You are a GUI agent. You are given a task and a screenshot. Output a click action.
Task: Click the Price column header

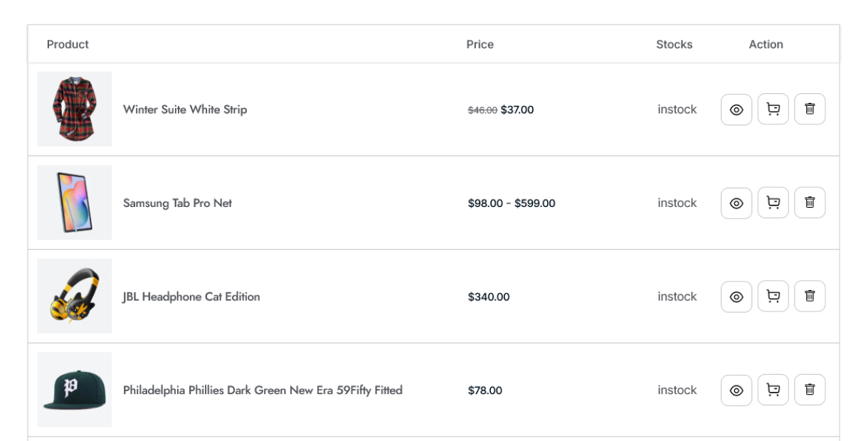(x=479, y=44)
